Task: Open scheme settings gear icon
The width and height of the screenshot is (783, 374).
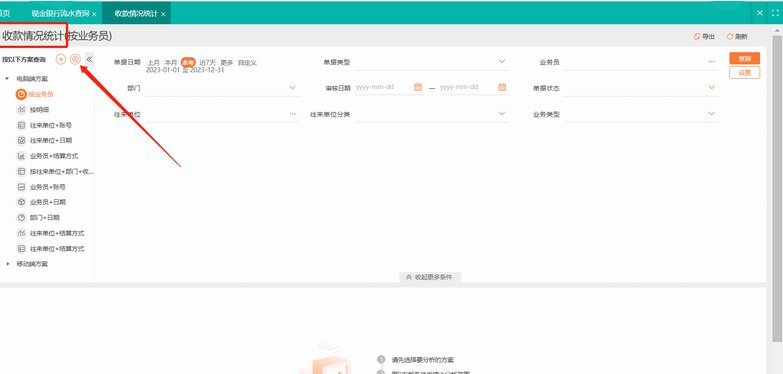Action: point(75,59)
